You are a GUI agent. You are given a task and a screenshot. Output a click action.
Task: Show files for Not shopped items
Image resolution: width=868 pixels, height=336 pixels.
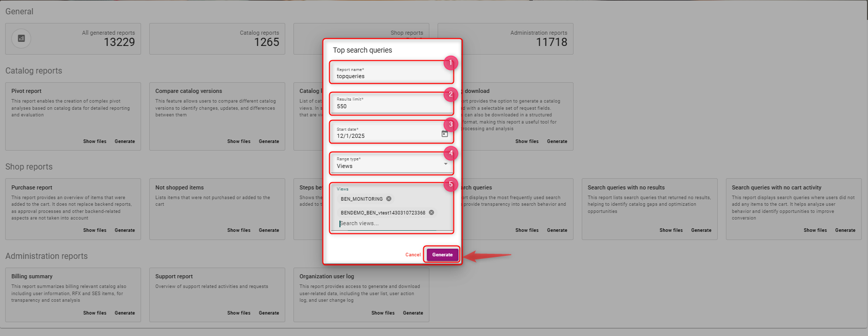click(x=239, y=230)
